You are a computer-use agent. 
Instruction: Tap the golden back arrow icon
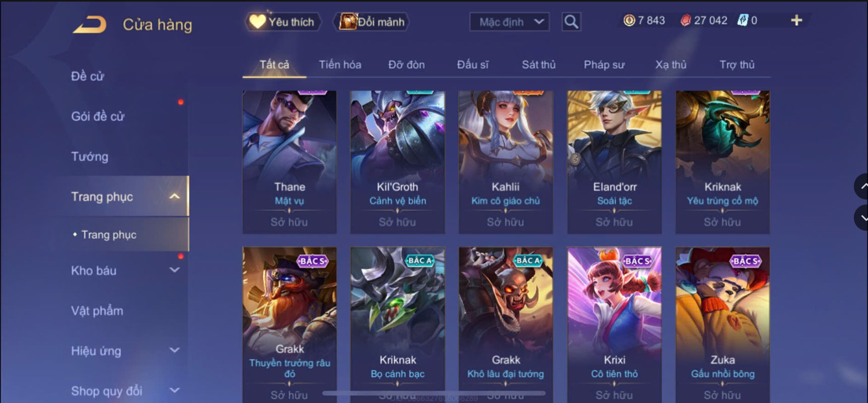point(90,25)
